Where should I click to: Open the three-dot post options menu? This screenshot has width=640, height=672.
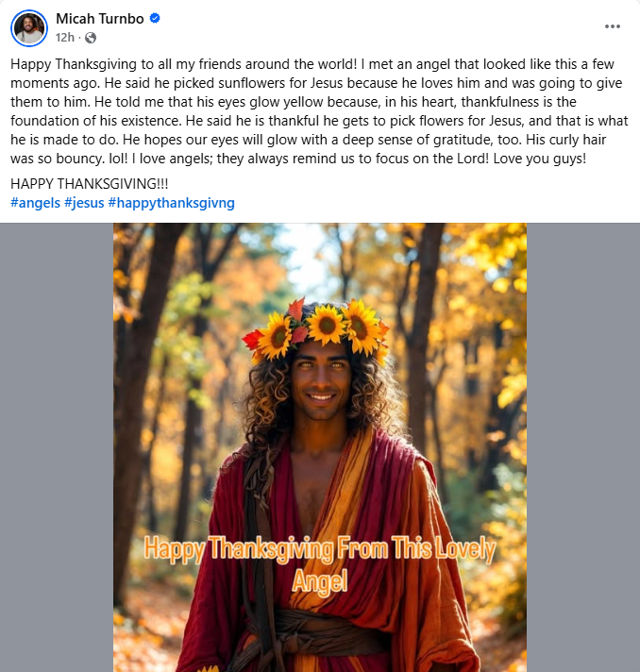[612, 26]
